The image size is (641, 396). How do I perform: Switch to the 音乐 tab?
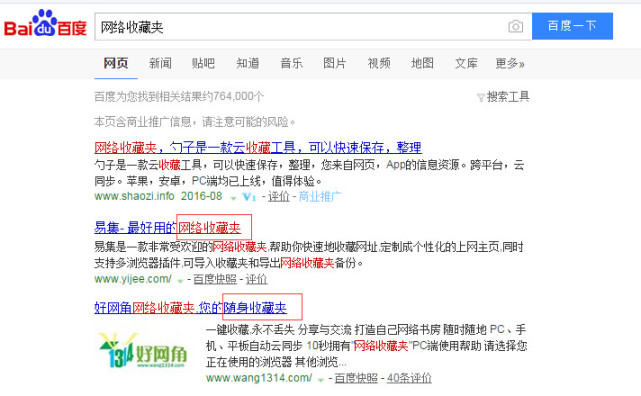(x=291, y=63)
